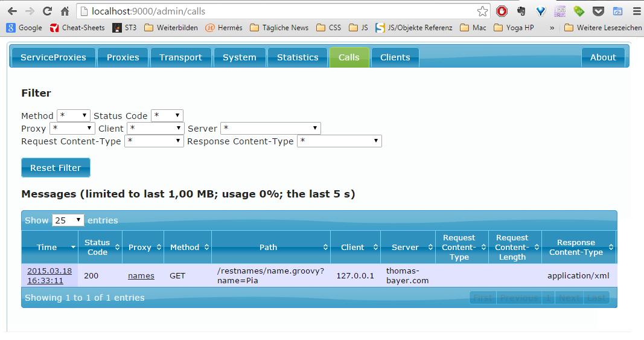Sort the table by Time column
The height and width of the screenshot is (340, 644).
point(49,247)
